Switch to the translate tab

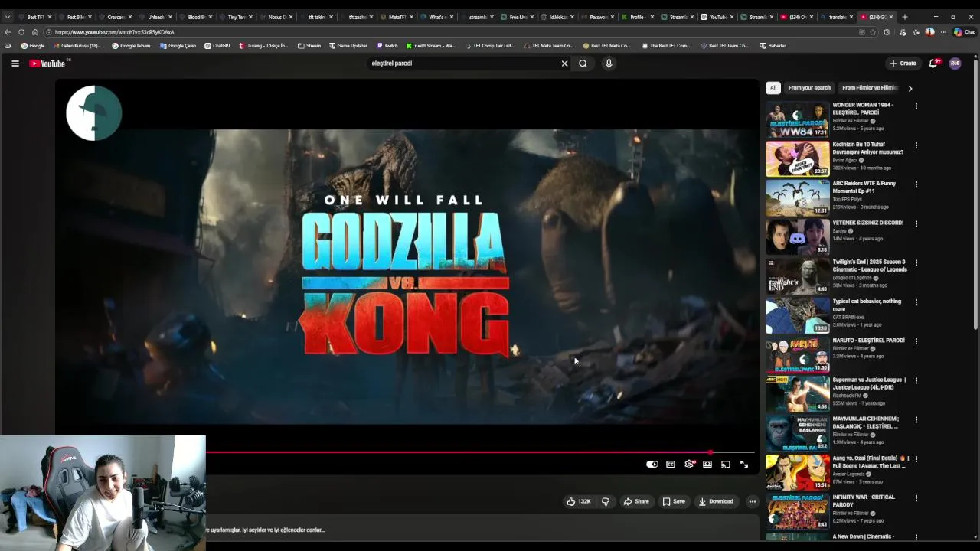pos(836,17)
